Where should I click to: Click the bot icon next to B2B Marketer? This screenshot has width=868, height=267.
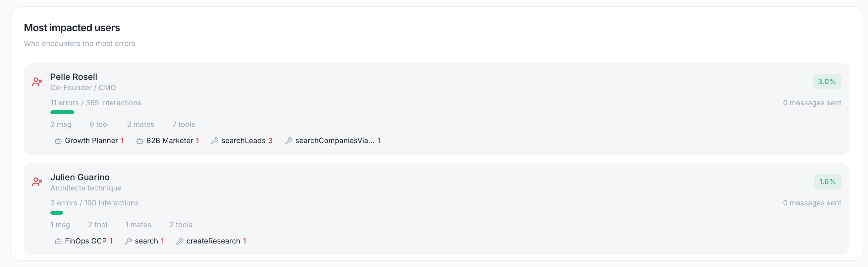[139, 141]
